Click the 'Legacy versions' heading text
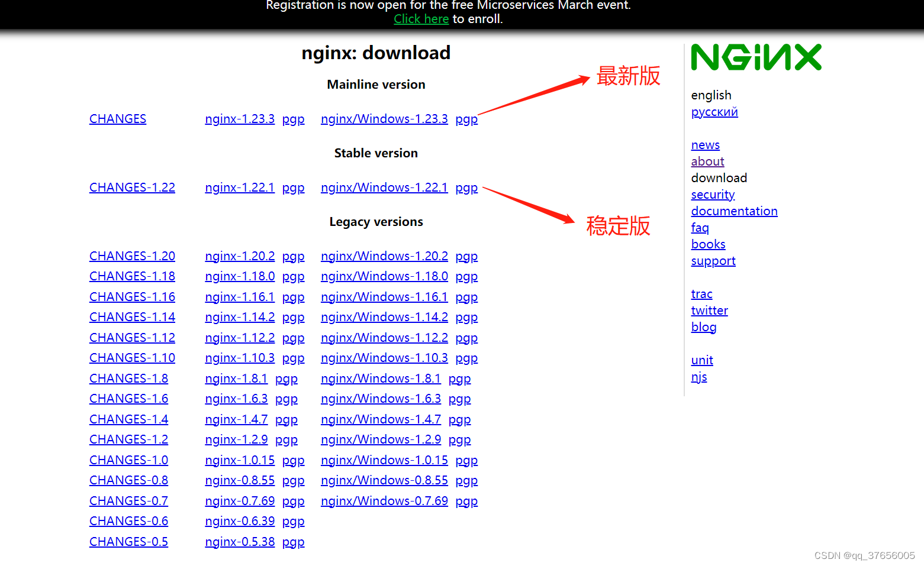The width and height of the screenshot is (924, 566). 376,222
